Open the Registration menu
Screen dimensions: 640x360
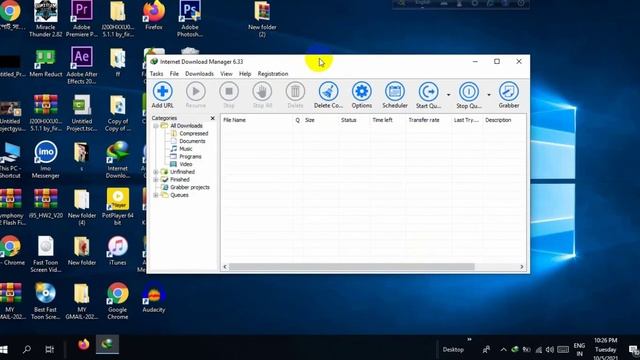[x=273, y=74]
